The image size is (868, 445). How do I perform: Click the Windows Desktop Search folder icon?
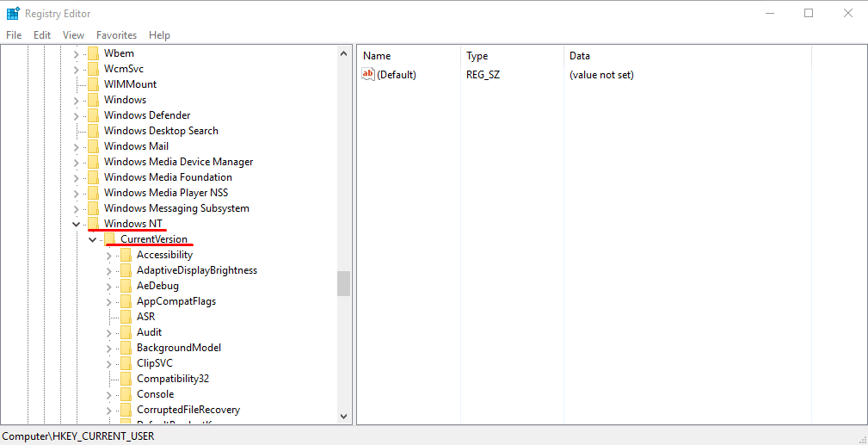pyautogui.click(x=94, y=131)
